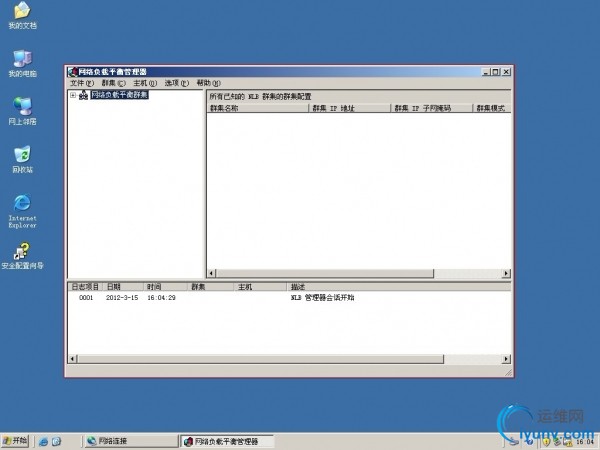Click the cluster list horizontal scrollbar thumb
This screenshot has height=450, width=600.
coord(325,273)
